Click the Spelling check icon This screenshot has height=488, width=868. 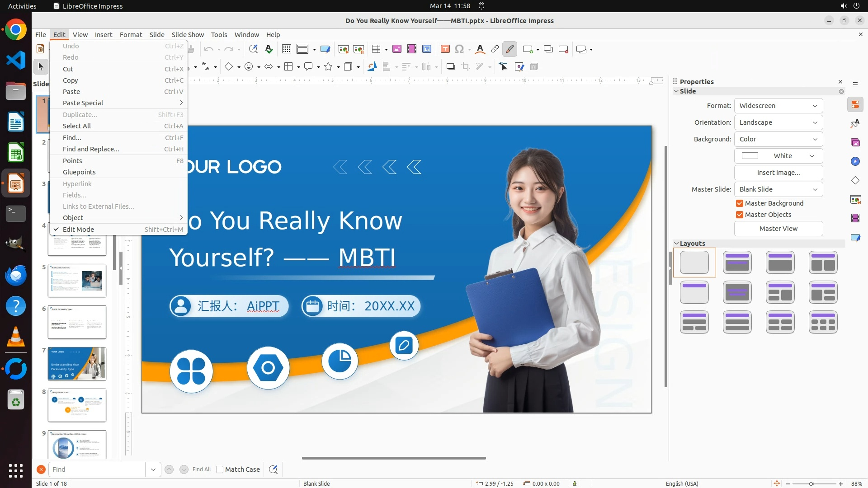[269, 49]
